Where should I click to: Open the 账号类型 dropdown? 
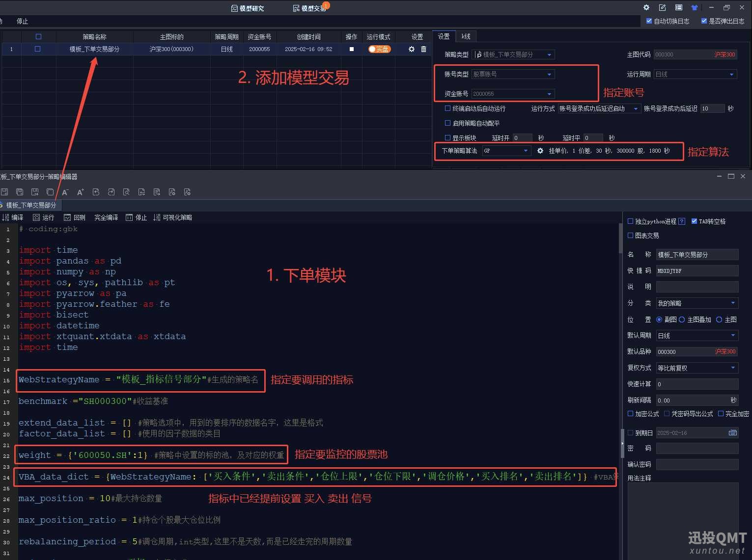click(513, 74)
